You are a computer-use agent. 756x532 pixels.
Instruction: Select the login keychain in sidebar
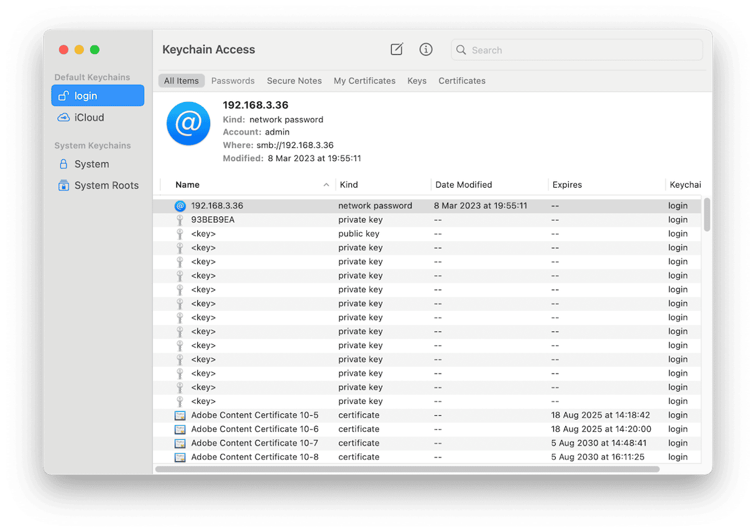click(98, 96)
